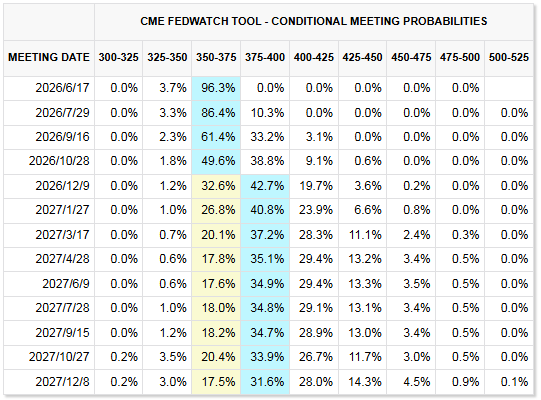Image resolution: width=541 pixels, height=400 pixels.
Task: Click the 375-400 column header
Action: (x=265, y=57)
